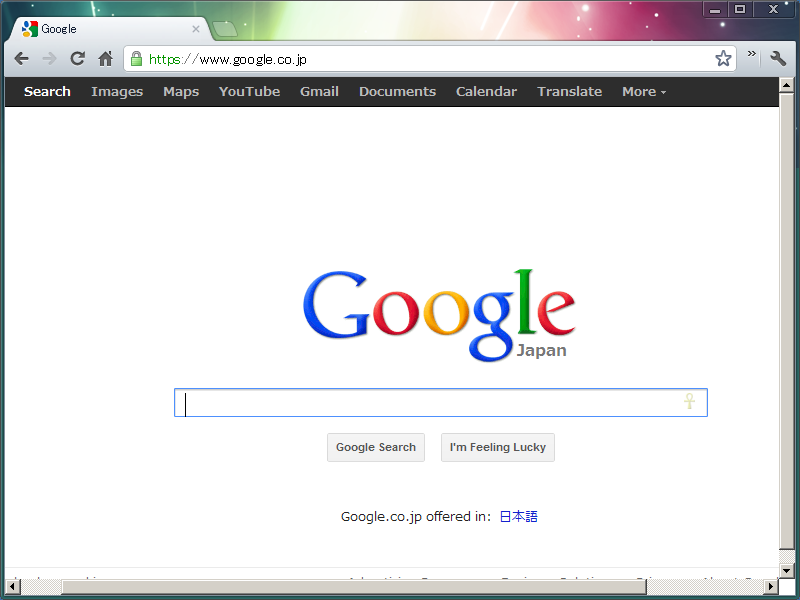Click the address bar URL field
Screen dimensions: 800x600
tap(429, 59)
